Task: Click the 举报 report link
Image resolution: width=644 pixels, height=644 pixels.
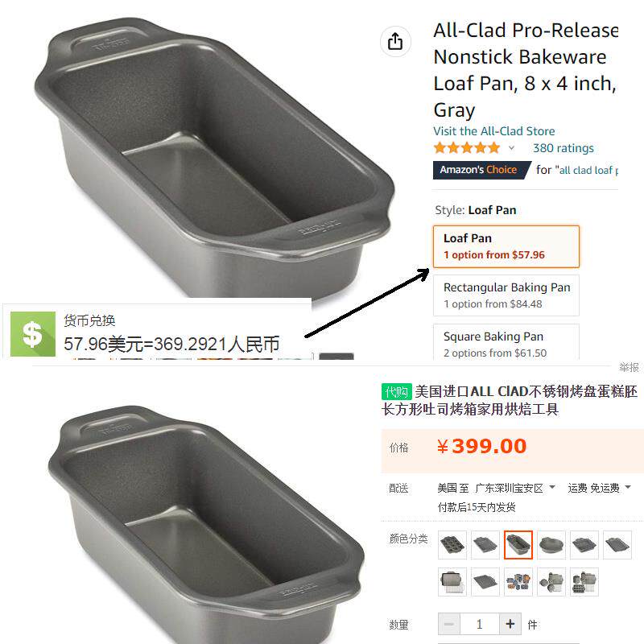Action: click(629, 367)
